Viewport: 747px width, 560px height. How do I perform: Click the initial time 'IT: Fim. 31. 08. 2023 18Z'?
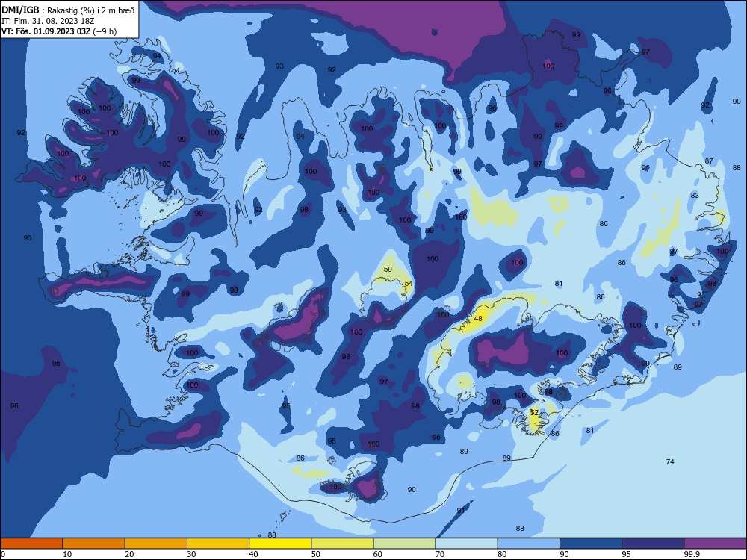[x=49, y=21]
